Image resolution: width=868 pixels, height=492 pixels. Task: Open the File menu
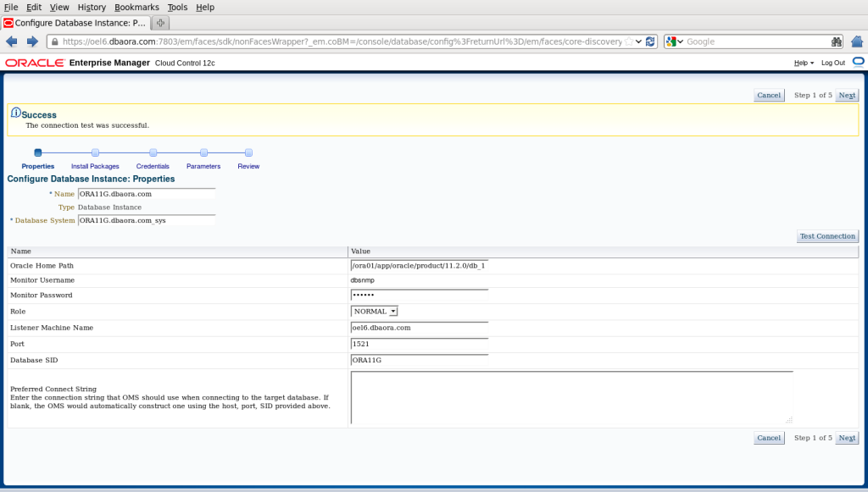(11, 7)
